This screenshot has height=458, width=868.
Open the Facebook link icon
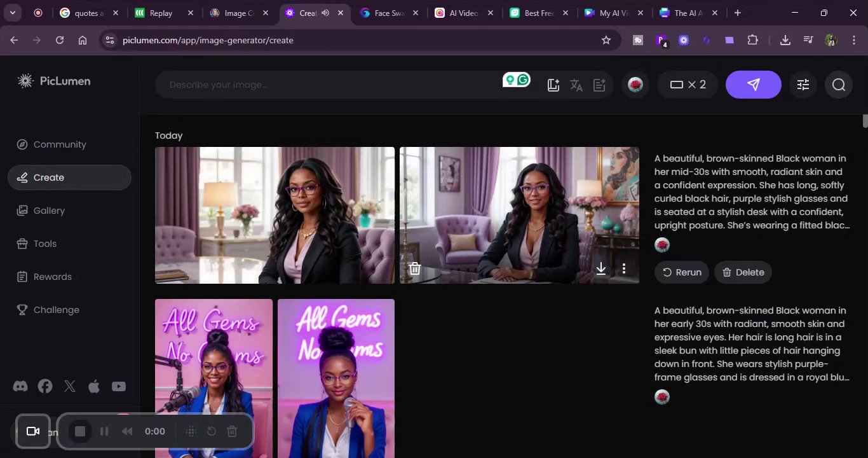[45, 386]
